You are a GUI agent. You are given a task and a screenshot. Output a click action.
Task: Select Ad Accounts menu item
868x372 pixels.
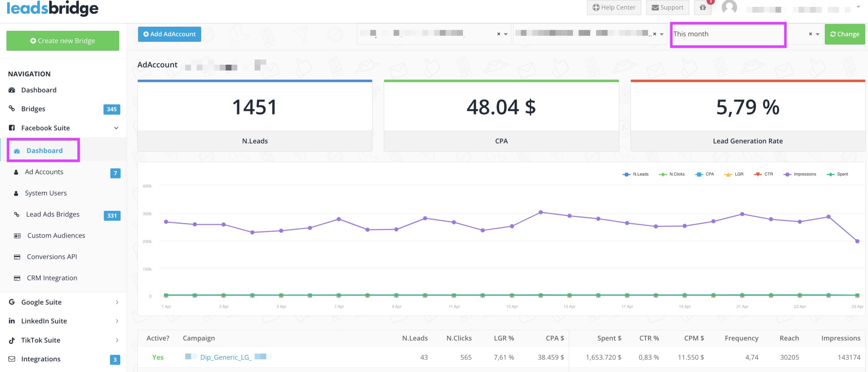44,172
